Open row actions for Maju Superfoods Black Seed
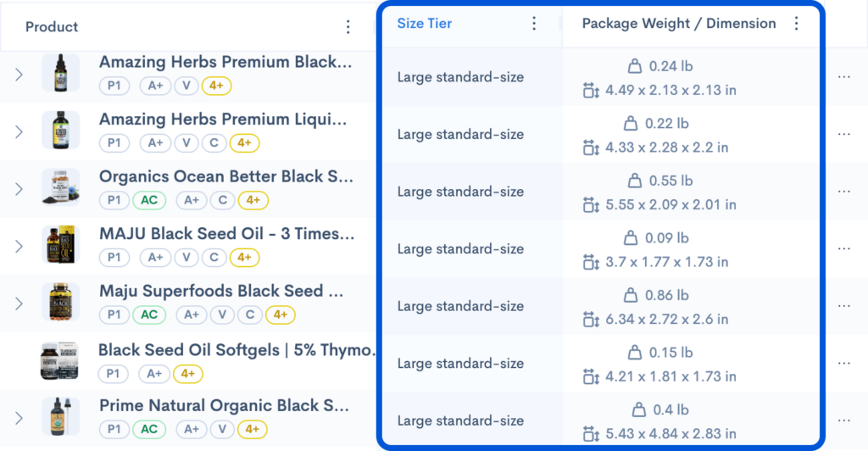The height and width of the screenshot is (451, 868). (x=843, y=305)
